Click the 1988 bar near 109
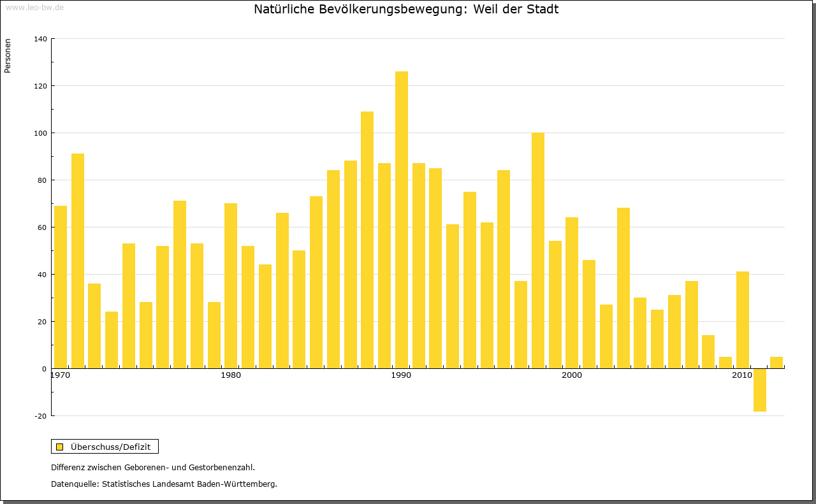The image size is (816, 504). pyautogui.click(x=367, y=240)
